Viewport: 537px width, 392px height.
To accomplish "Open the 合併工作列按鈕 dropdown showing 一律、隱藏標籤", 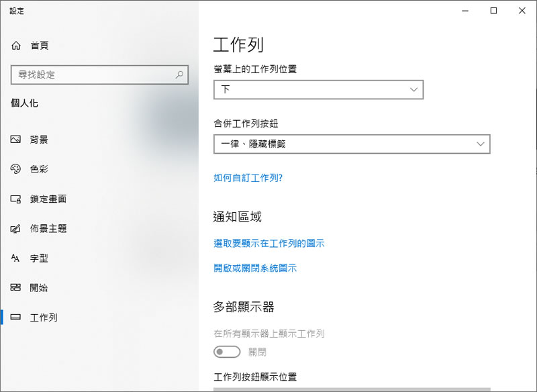I will pyautogui.click(x=352, y=144).
